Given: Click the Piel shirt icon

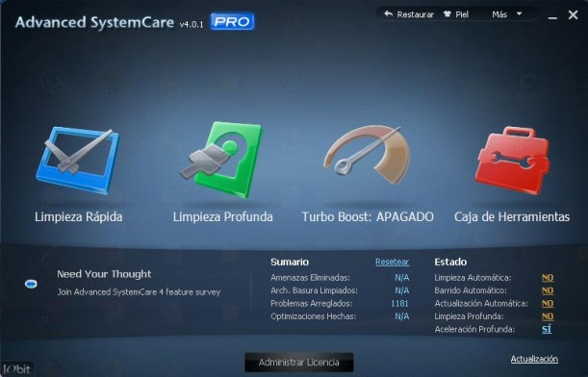Looking at the screenshot, I should [447, 14].
